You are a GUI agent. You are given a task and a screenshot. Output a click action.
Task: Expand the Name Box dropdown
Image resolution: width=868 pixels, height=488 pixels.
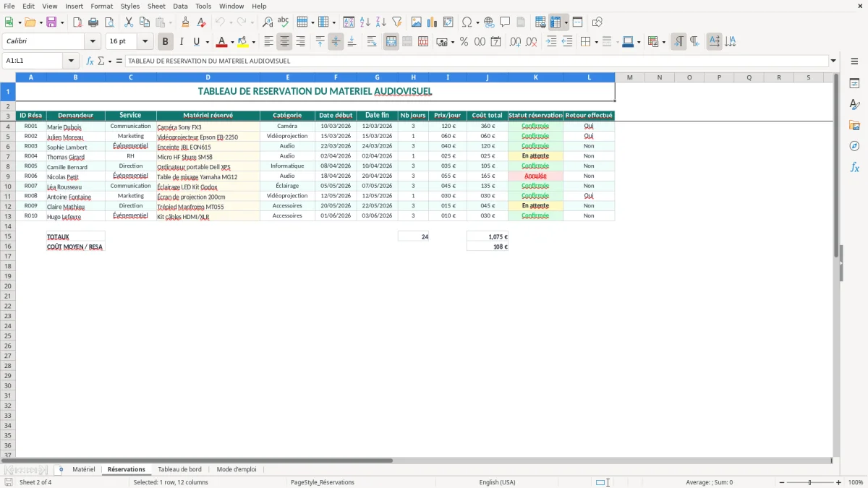(71, 61)
